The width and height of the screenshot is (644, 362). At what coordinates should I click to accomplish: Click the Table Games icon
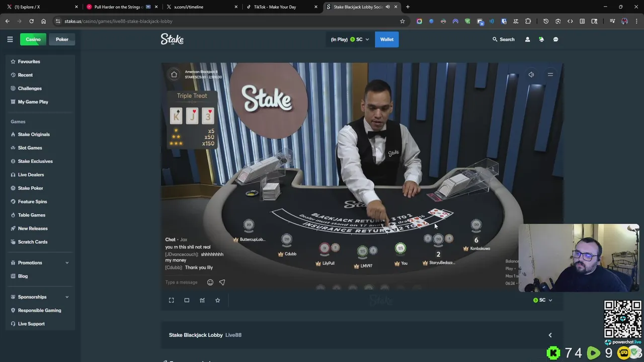[13, 215]
